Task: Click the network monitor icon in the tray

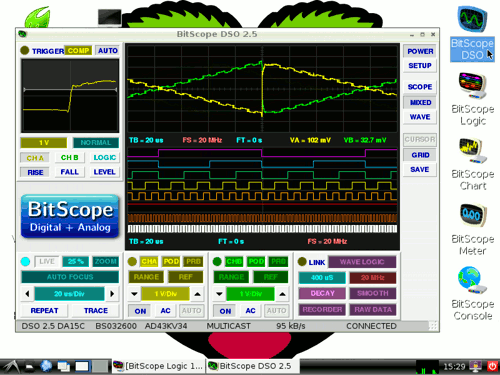Action: (475, 366)
